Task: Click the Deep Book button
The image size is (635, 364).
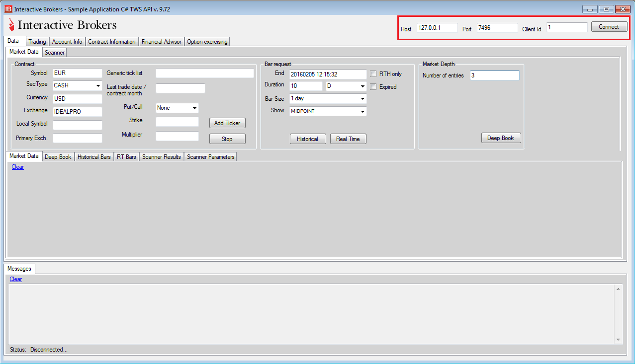Action: [x=501, y=138]
